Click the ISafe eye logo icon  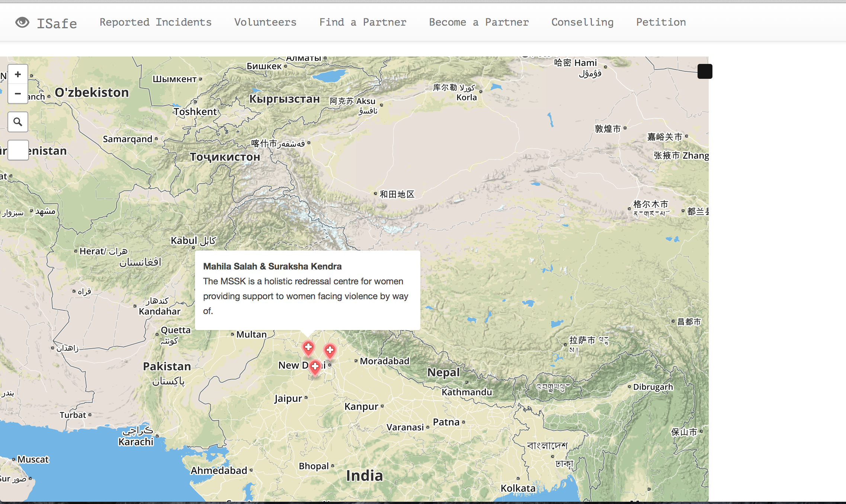click(x=22, y=23)
